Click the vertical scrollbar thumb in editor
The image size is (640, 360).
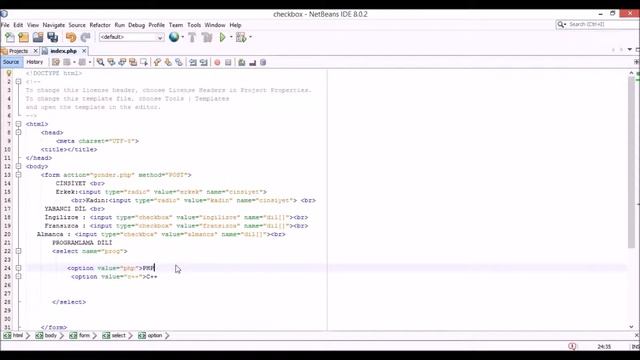[631, 162]
